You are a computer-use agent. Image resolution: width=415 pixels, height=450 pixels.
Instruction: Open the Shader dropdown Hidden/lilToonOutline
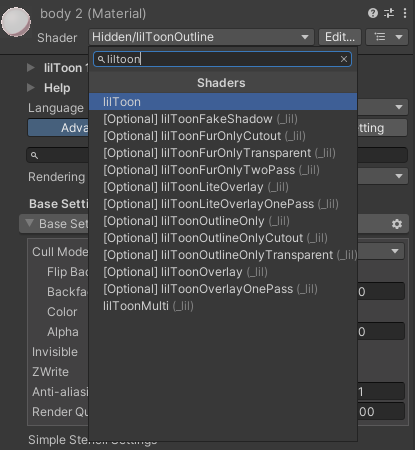point(201,37)
